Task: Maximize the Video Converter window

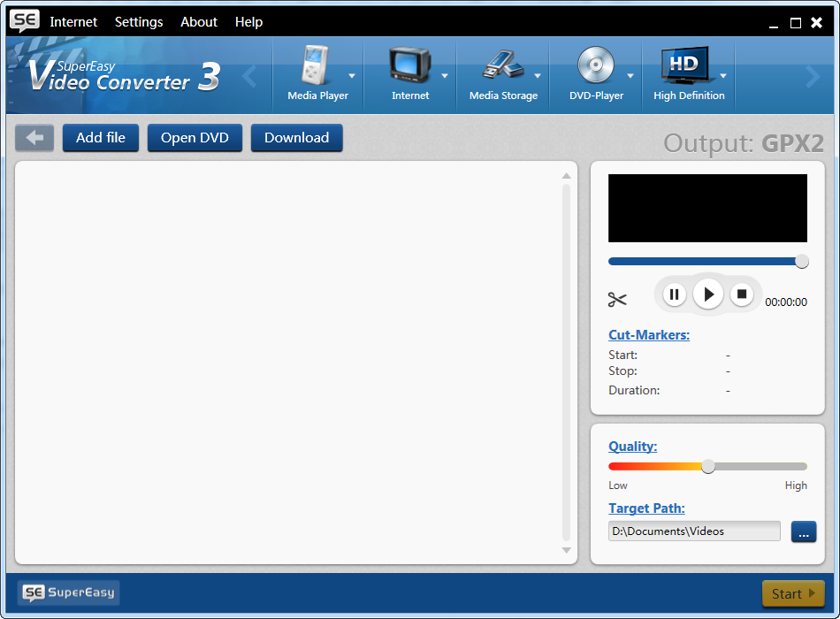Action: [796, 23]
